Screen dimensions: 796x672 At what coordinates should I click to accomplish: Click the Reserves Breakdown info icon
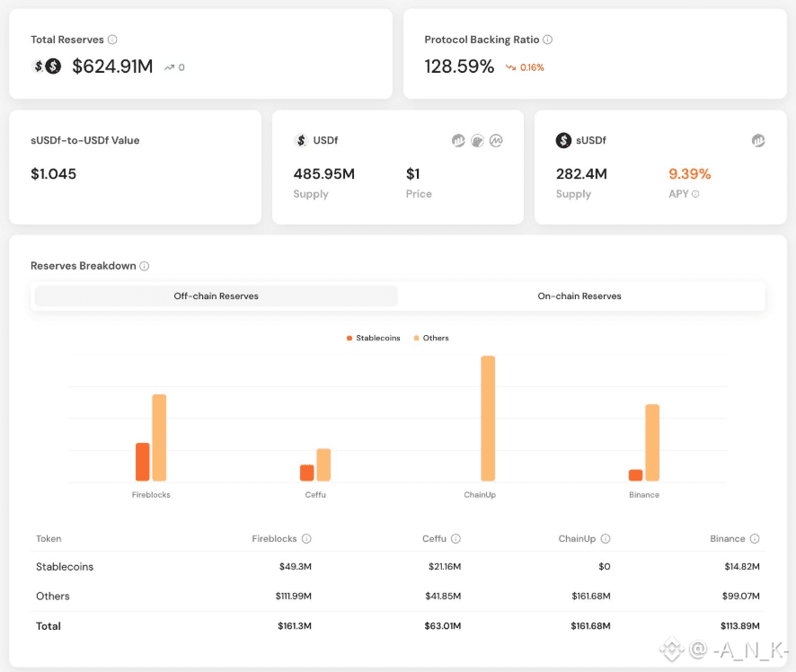coord(145,266)
